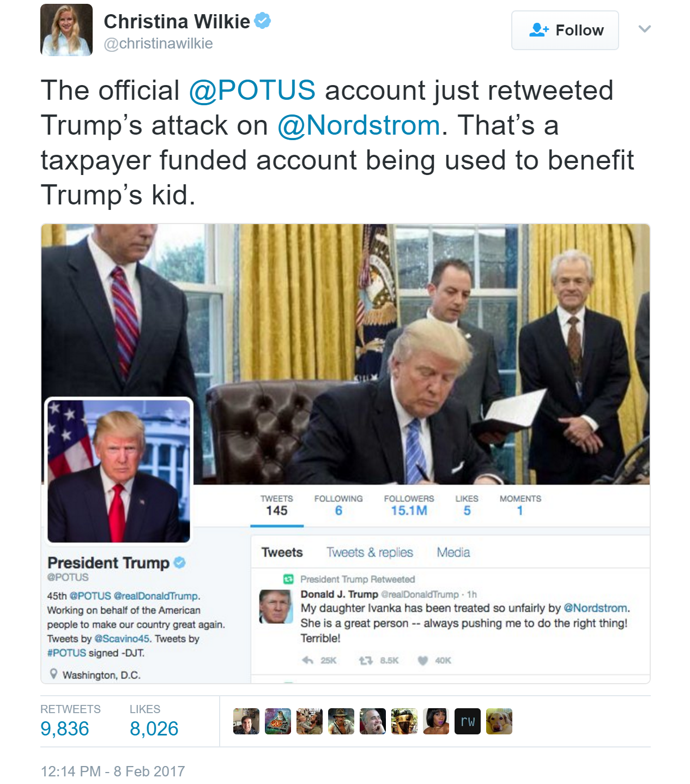Click the dog photo liker avatar

coord(499,721)
